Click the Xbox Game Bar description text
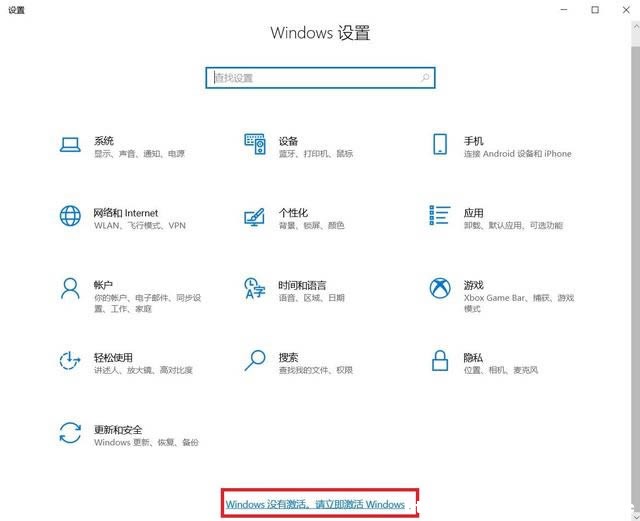The height and width of the screenshot is (521, 640). (519, 303)
